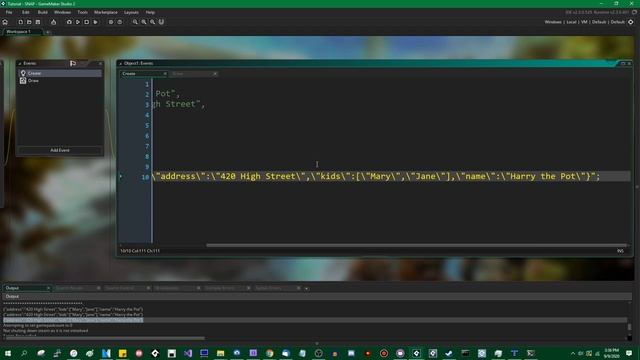Screen dimensions: 640x360
Task: Show hidden system tray icons
Action: (x=573, y=353)
